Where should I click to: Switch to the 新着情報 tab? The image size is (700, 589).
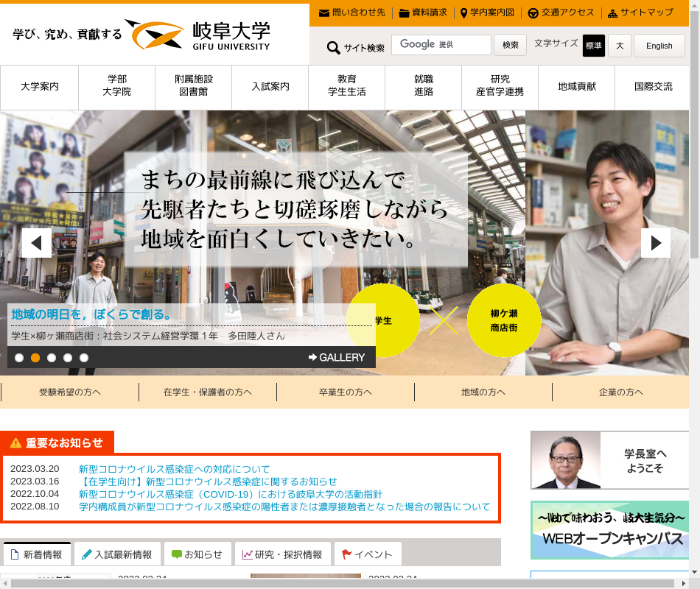click(37, 554)
